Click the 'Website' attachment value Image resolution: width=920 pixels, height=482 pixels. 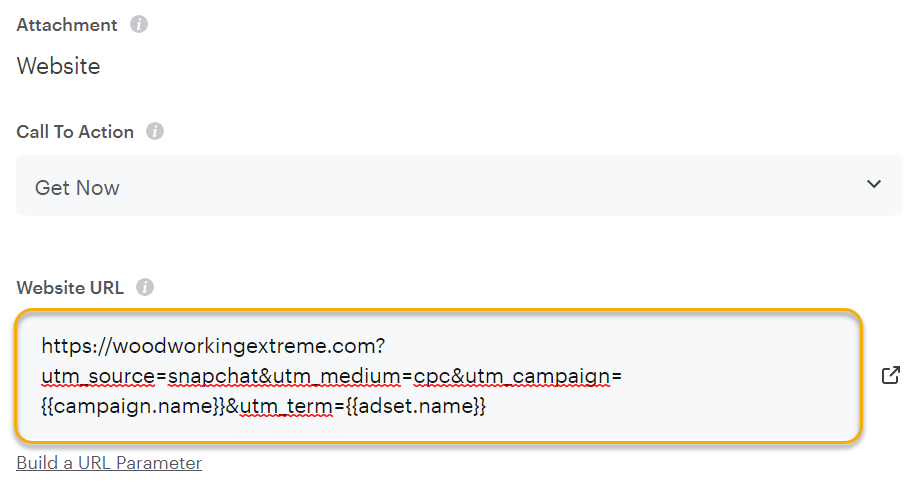[x=59, y=67]
